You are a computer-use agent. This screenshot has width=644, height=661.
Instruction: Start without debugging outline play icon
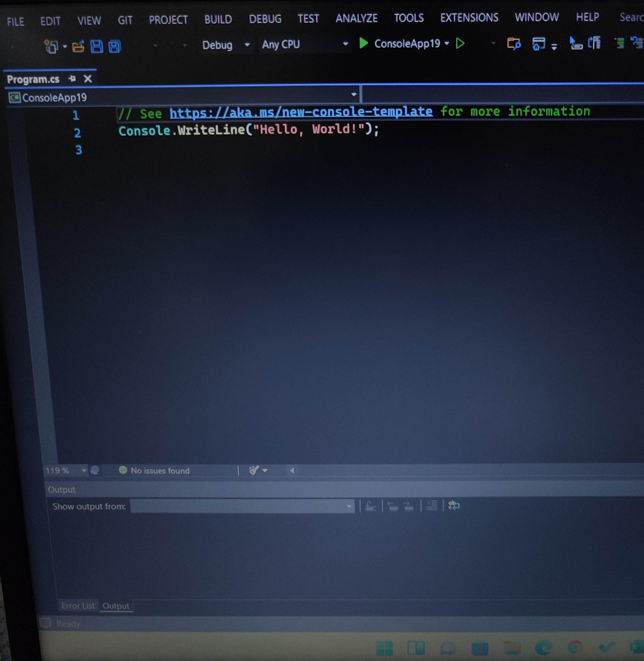coord(460,43)
